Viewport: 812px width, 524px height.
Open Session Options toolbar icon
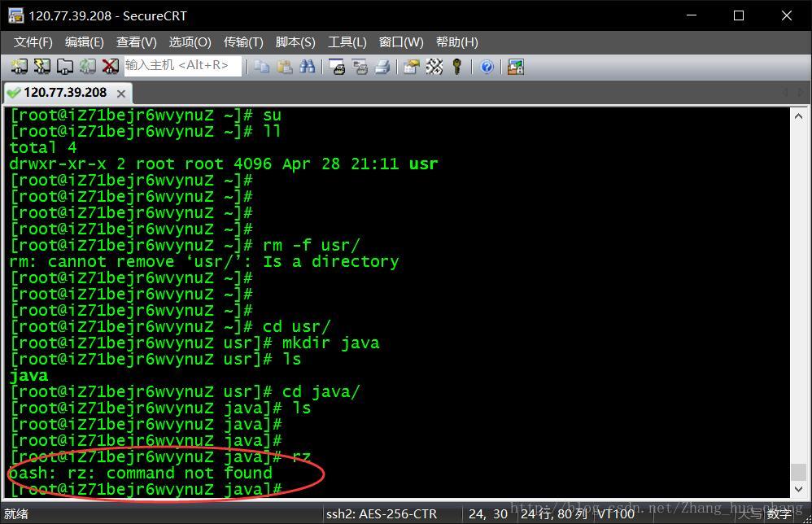[x=412, y=66]
